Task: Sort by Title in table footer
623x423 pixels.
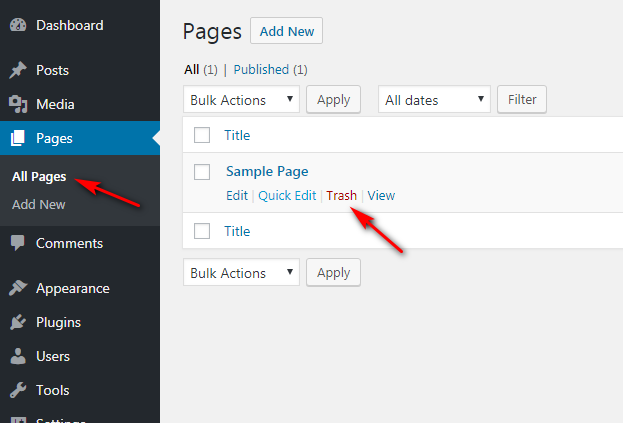Action: point(237,232)
